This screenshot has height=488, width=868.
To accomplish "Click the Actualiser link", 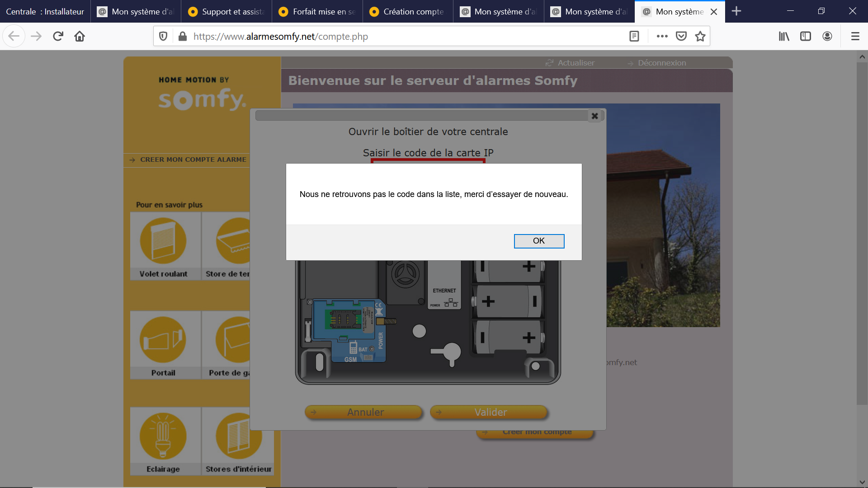I will 570,63.
